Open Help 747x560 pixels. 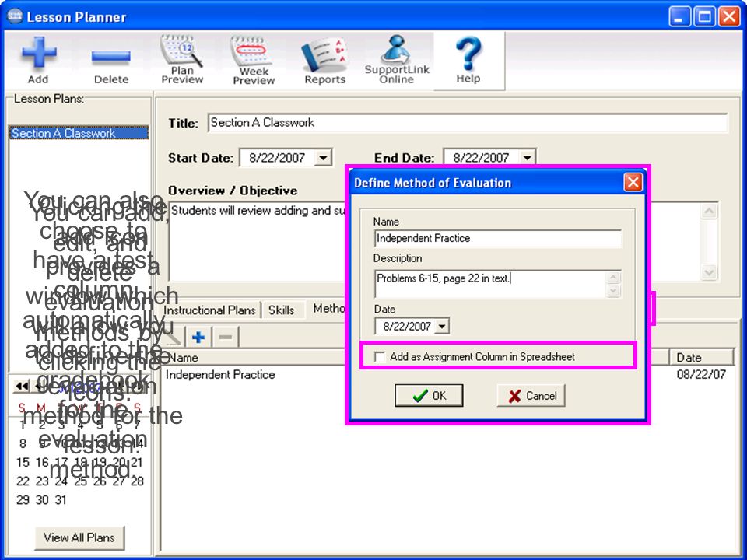coord(468,61)
